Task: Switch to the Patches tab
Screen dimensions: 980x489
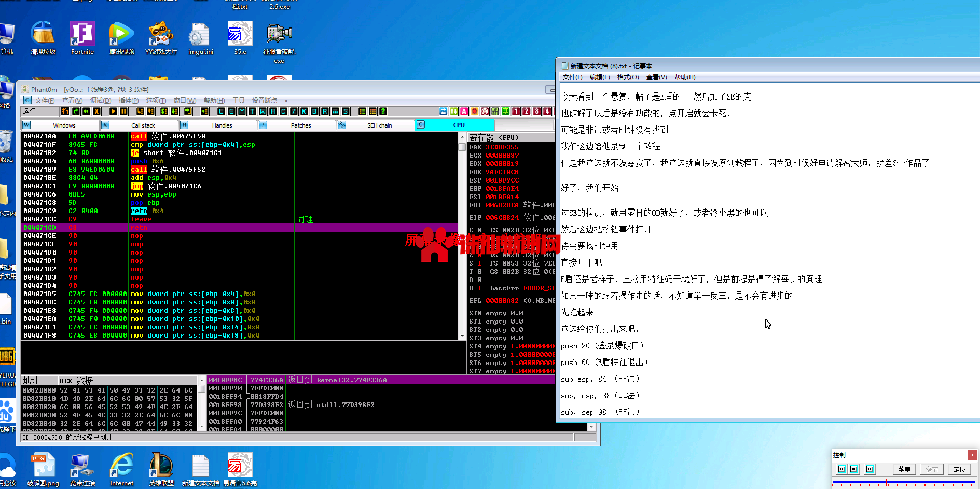Action: pos(297,125)
